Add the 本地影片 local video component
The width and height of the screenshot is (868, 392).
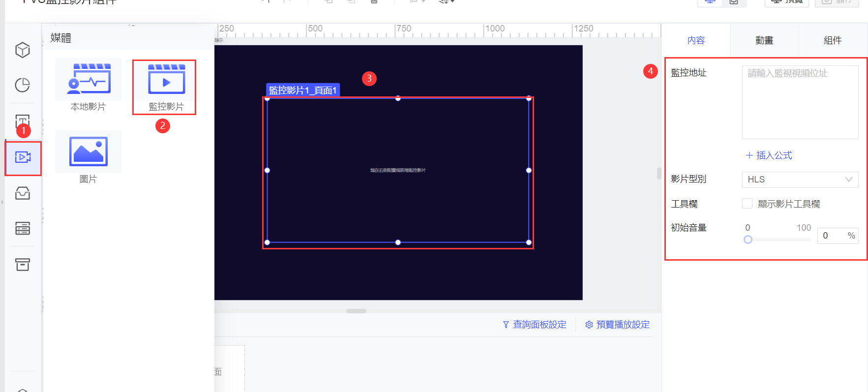[x=88, y=85]
